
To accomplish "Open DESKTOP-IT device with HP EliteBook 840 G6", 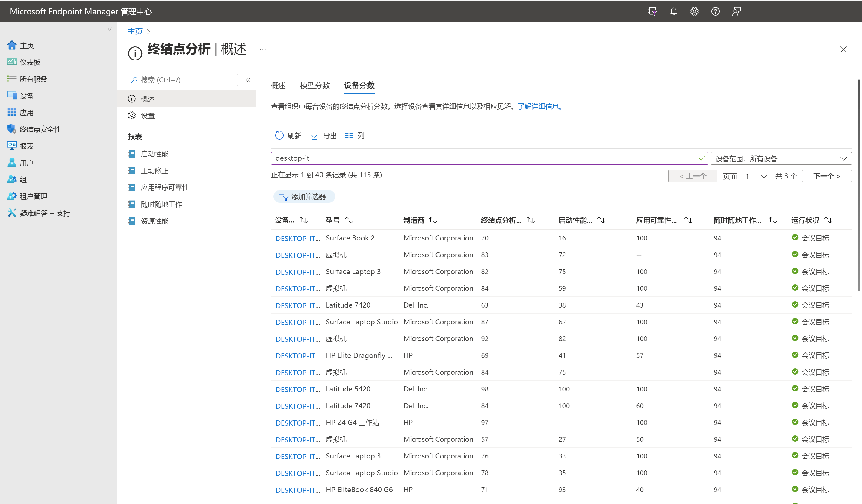I will (x=298, y=490).
